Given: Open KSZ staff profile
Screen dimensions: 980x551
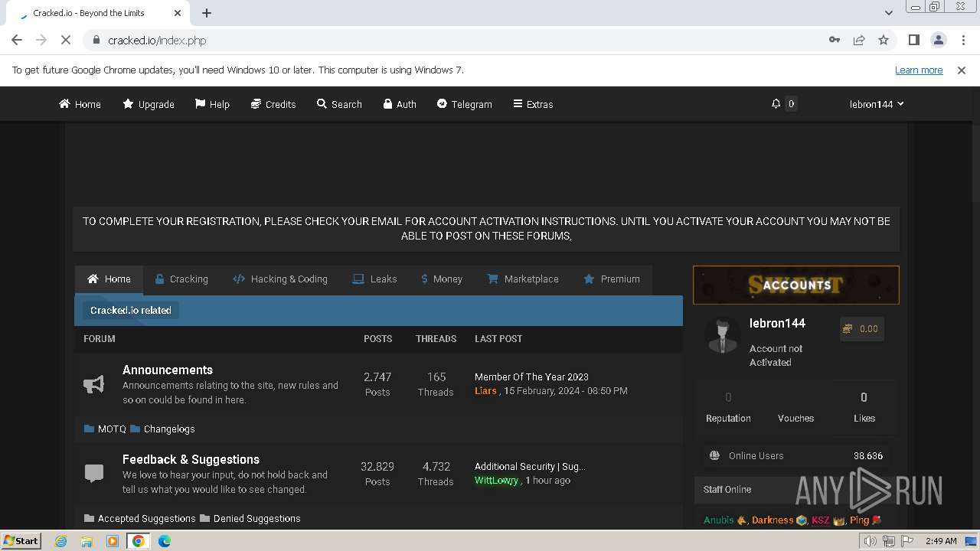Looking at the screenshot, I should (820, 520).
